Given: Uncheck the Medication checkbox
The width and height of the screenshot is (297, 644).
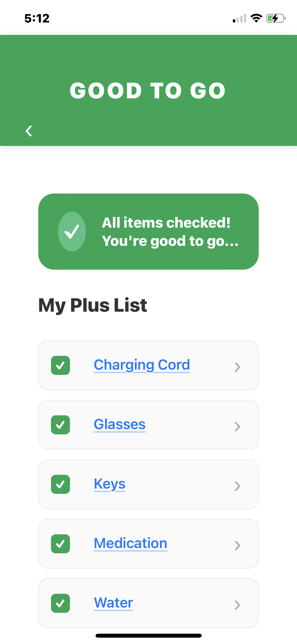Looking at the screenshot, I should click(60, 544).
